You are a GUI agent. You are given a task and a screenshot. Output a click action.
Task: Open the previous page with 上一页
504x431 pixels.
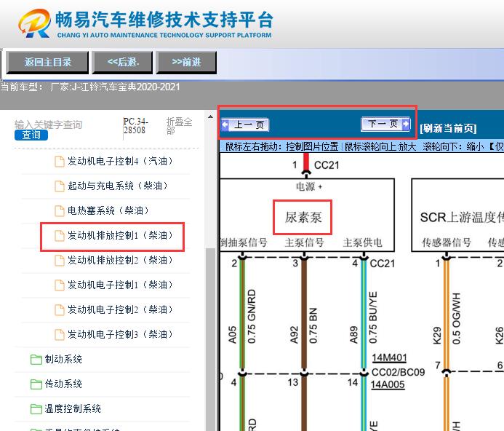point(245,124)
